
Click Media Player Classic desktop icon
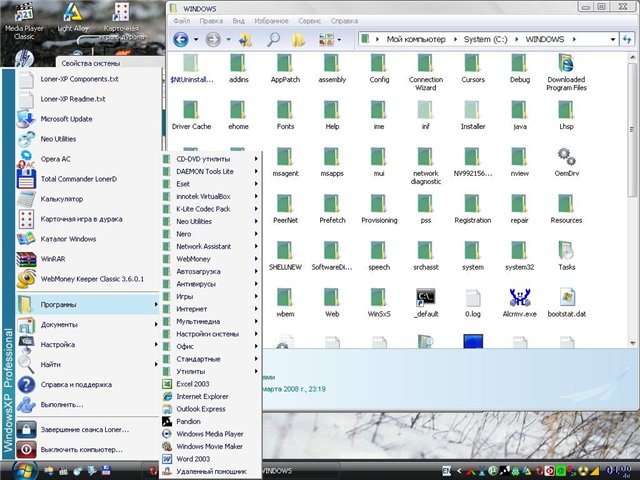(x=24, y=21)
